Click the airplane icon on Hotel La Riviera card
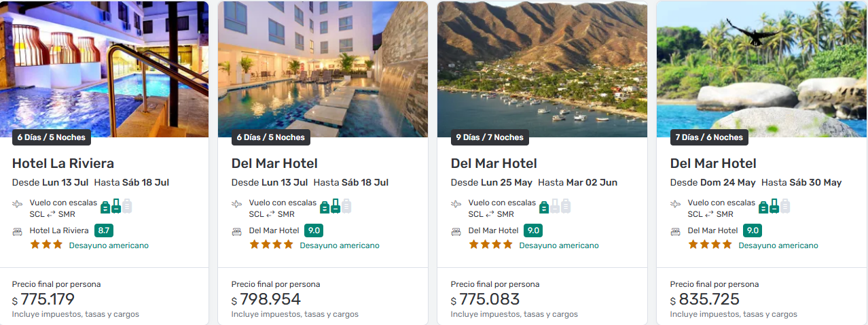The width and height of the screenshot is (868, 325). point(18,203)
